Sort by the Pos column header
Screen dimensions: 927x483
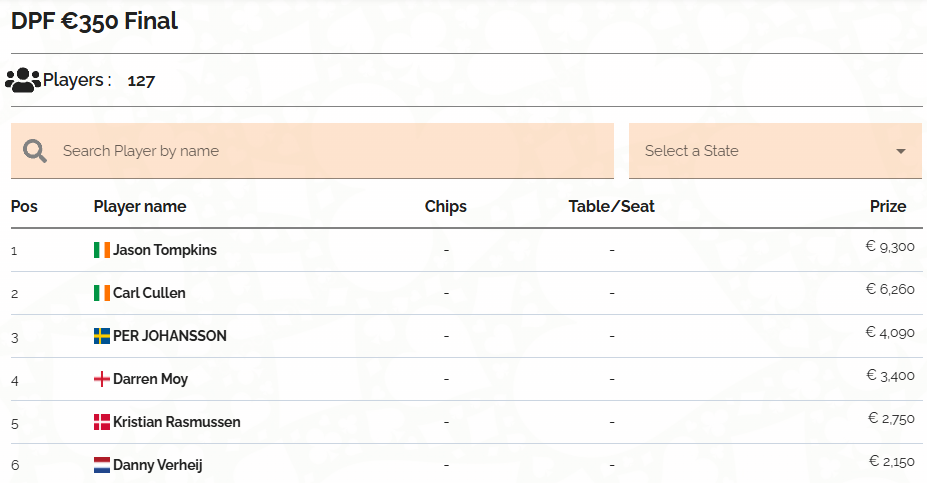pos(24,206)
